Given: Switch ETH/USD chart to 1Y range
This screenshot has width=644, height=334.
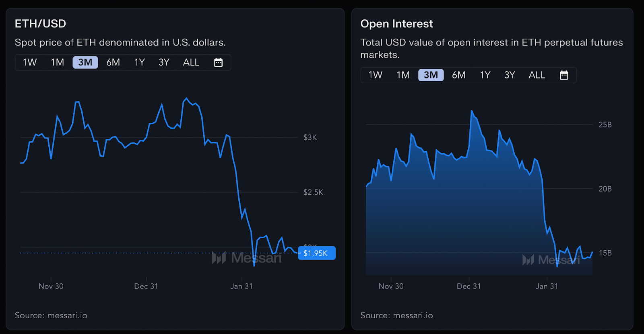Looking at the screenshot, I should point(139,62).
